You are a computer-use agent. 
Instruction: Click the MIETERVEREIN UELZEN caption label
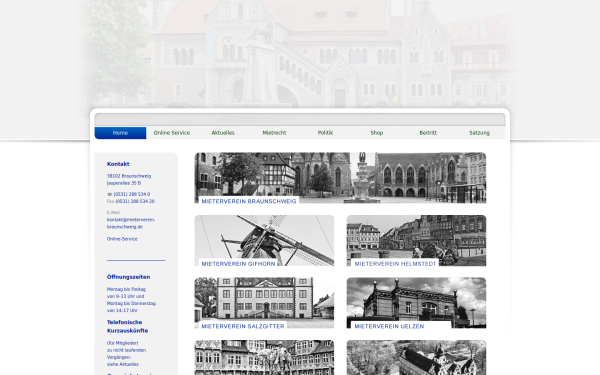click(389, 326)
